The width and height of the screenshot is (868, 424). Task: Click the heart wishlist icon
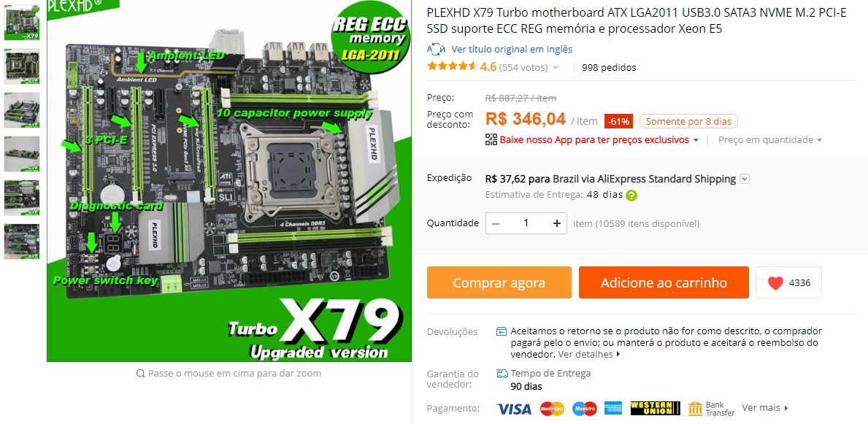click(775, 283)
